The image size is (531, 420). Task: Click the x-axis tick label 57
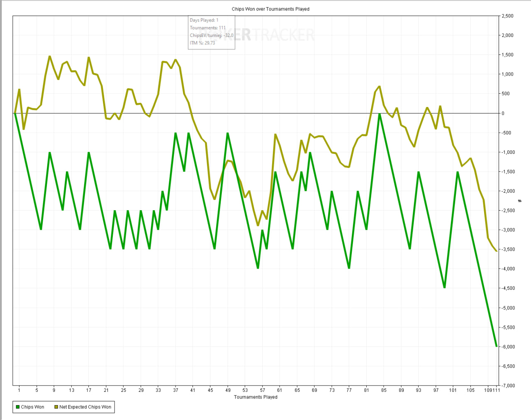pyautogui.click(x=263, y=390)
